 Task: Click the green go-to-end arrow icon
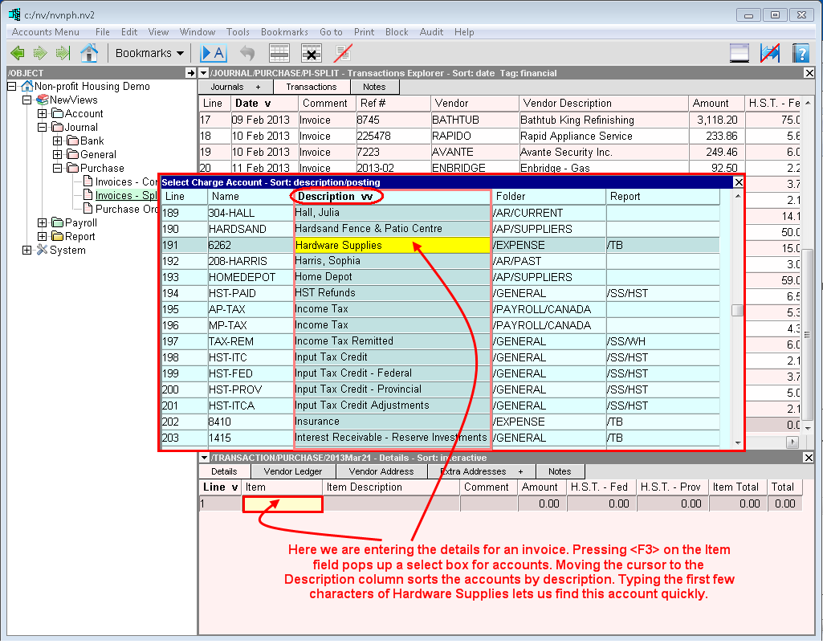tap(63, 54)
